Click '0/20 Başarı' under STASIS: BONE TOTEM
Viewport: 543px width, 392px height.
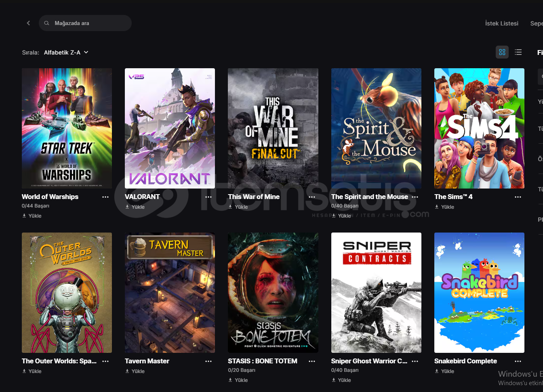(242, 370)
